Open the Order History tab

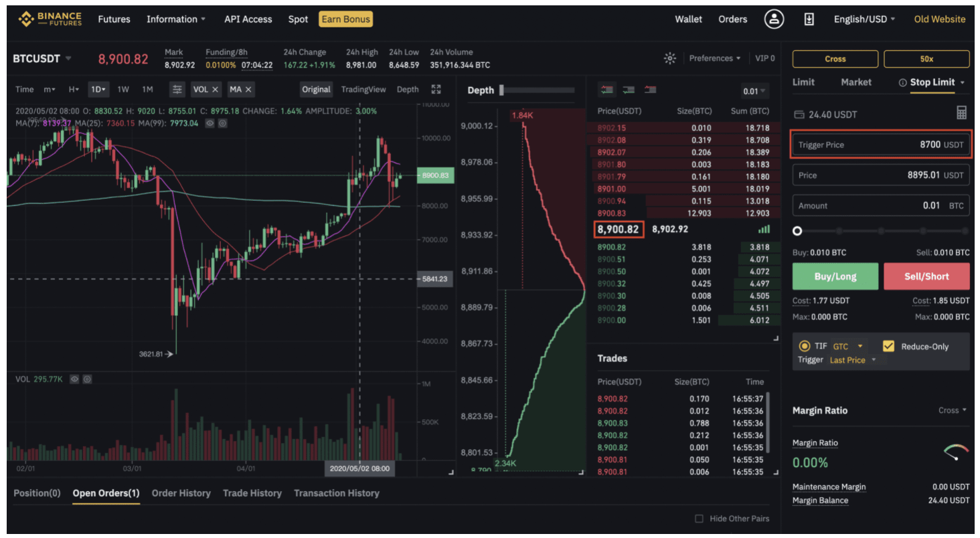(x=181, y=493)
